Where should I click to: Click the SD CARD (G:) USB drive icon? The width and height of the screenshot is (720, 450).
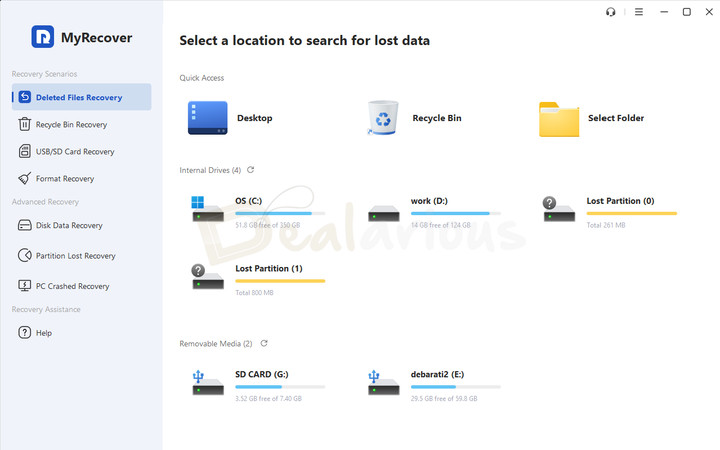point(208,382)
